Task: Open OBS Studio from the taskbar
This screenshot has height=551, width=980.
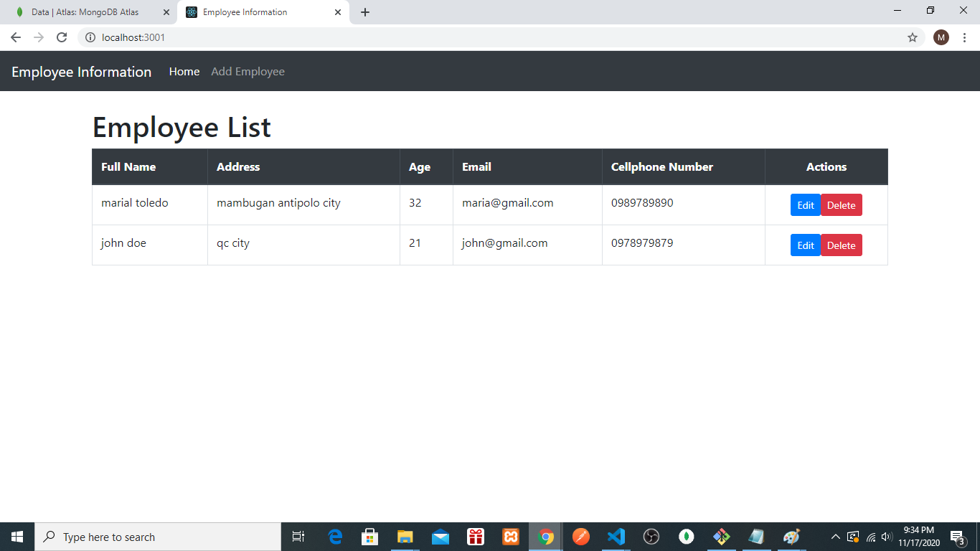Action: click(651, 536)
